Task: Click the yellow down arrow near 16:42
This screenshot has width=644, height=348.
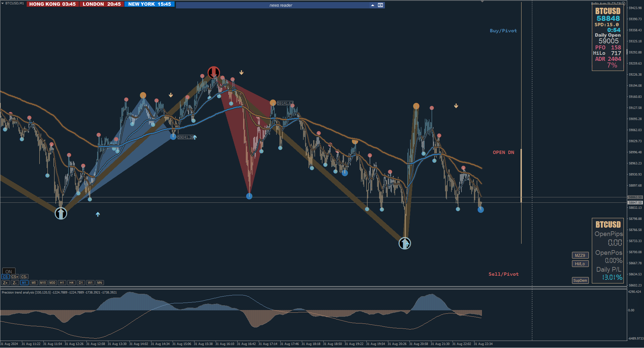Action: point(242,73)
